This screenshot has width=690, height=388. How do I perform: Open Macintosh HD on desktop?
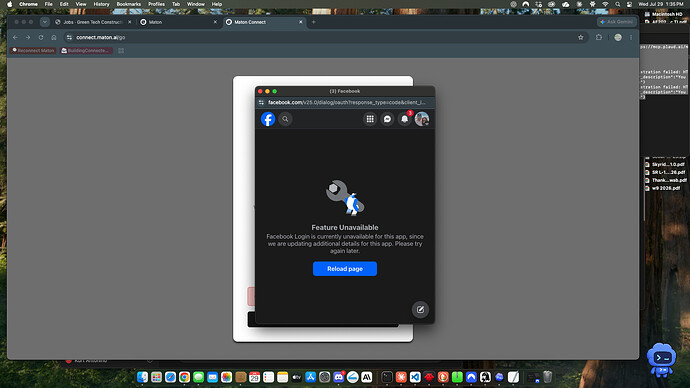point(663,14)
